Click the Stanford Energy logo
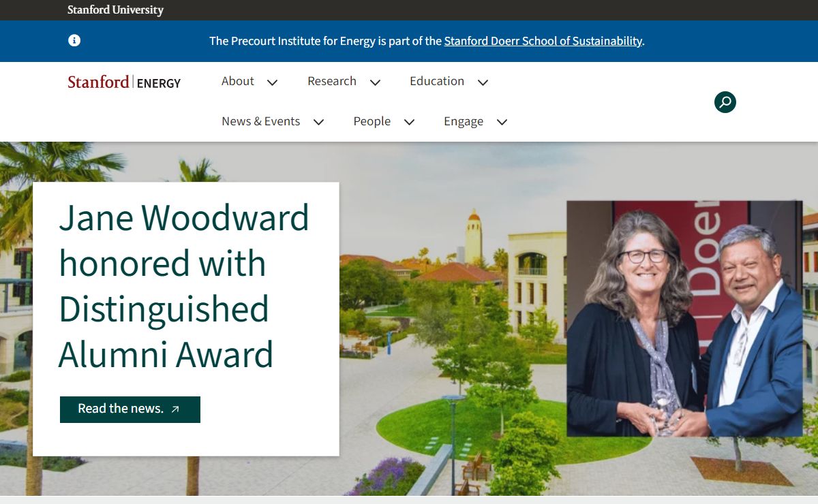This screenshot has height=504, width=818. click(124, 82)
